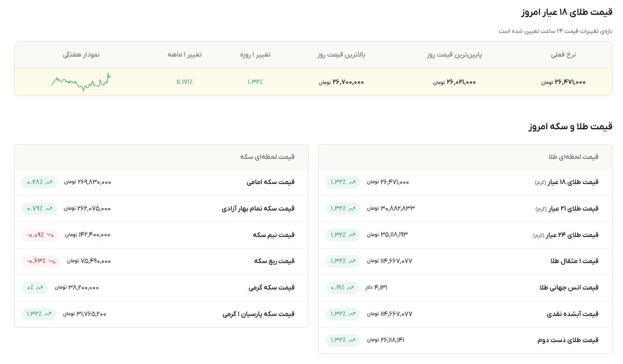Click the heading قیمت طلا و سکه امروز
This screenshot has width=623, height=364.
click(x=570, y=127)
